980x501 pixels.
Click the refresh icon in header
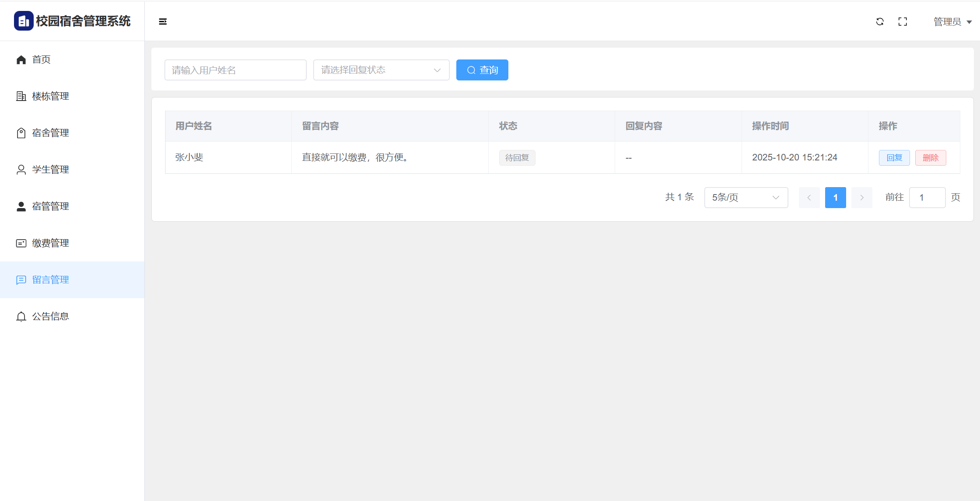[880, 21]
